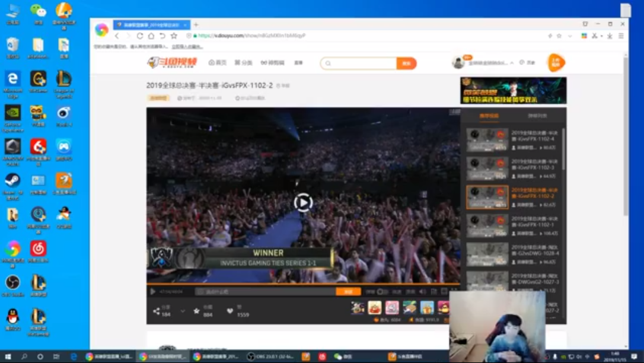Open the 直播 live nav item

point(299,63)
